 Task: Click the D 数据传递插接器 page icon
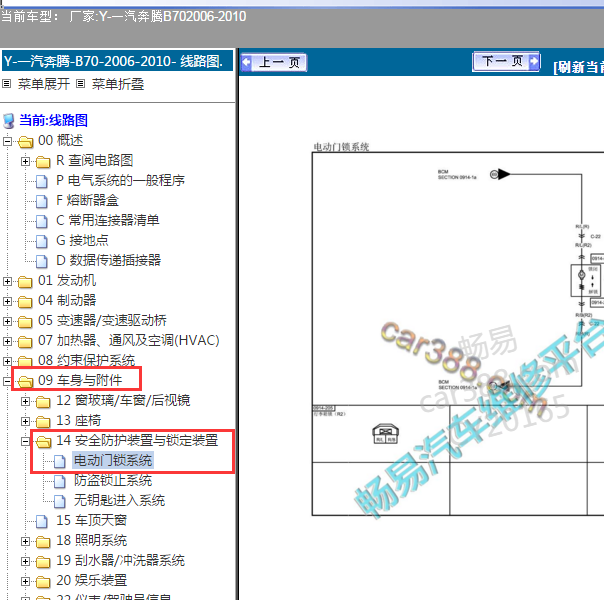click(42, 261)
